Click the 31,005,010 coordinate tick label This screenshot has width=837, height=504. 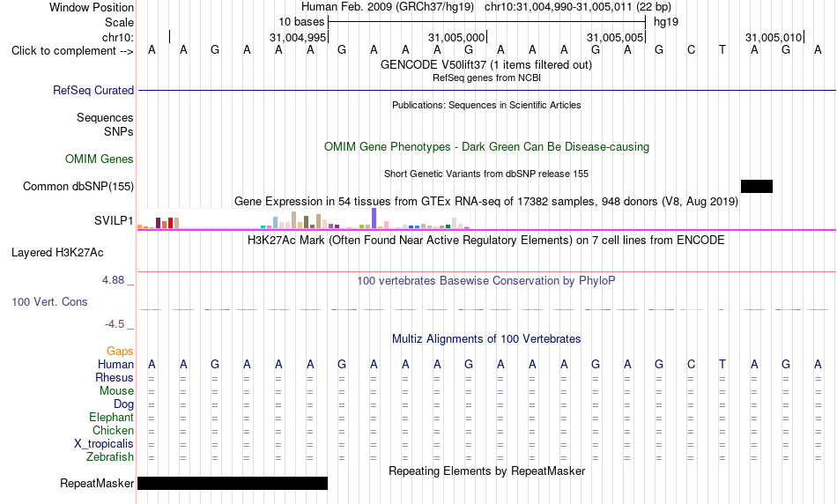click(774, 37)
